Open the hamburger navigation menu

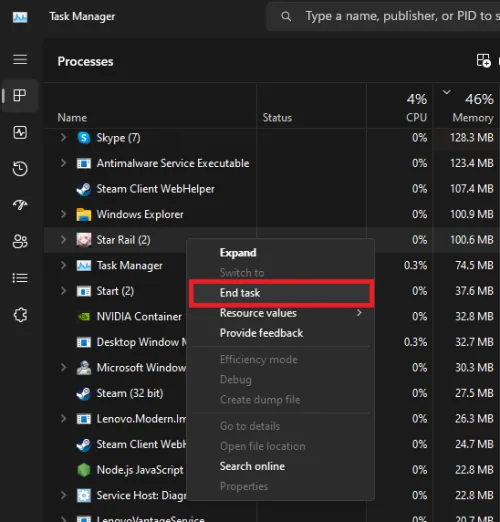[x=20, y=60]
